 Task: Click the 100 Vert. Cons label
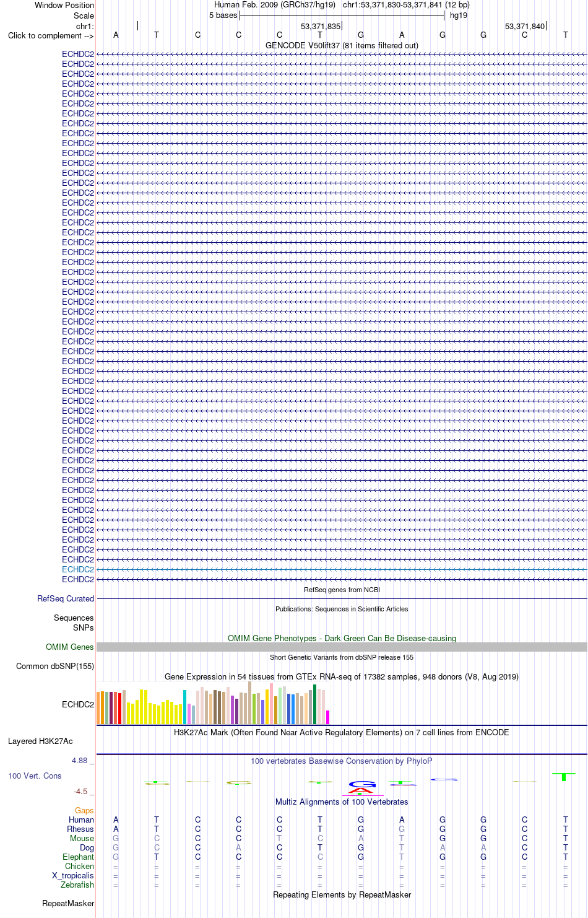point(35,776)
